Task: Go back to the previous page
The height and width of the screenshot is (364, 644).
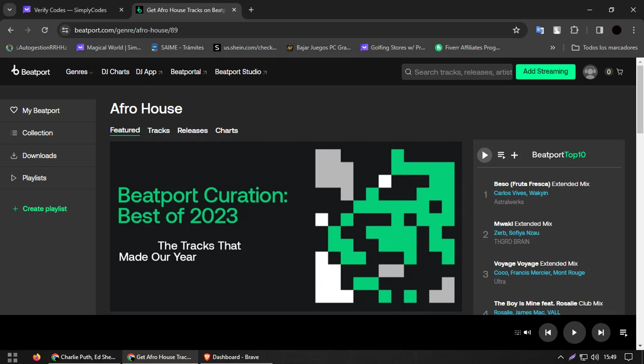Action: tap(11, 30)
